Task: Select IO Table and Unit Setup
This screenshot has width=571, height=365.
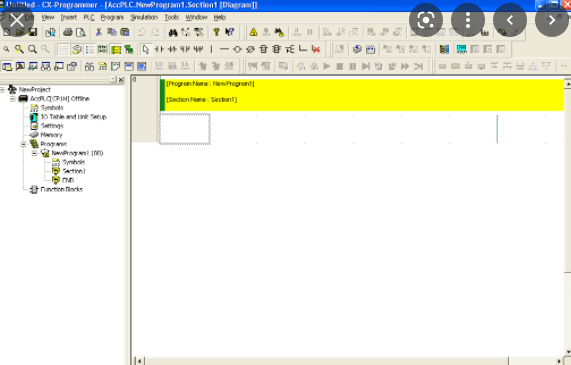Action: 73,117
